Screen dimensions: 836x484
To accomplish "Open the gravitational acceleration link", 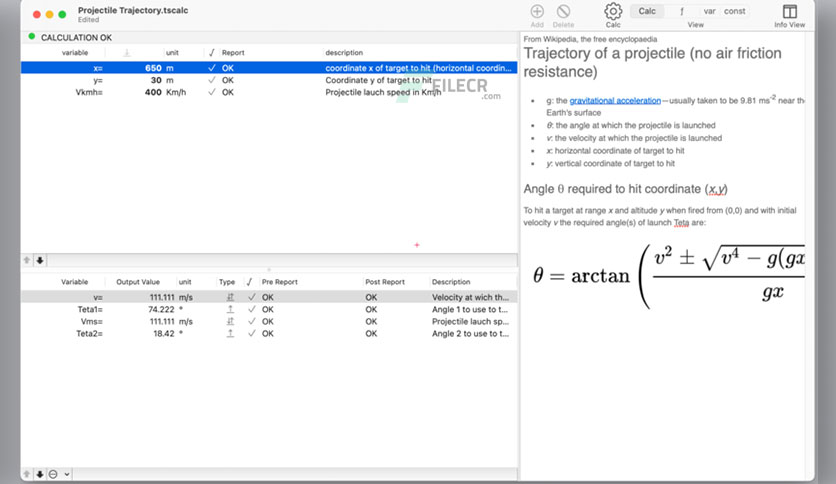I will (x=615, y=101).
